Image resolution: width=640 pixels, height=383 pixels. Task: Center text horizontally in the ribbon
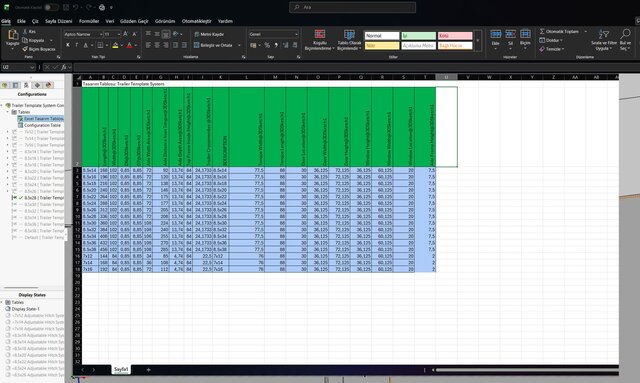(157, 45)
